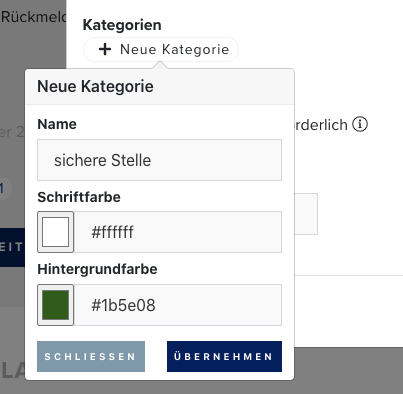Viewport: 403px width, 394px height.
Task: Click the dark blue 'EIT' button at the left edge
Action: point(12,247)
